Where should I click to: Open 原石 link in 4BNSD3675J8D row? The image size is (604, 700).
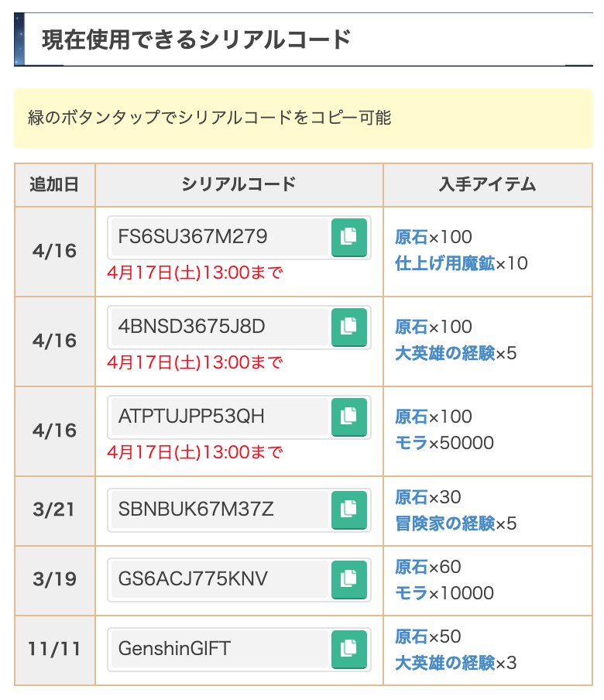(411, 327)
